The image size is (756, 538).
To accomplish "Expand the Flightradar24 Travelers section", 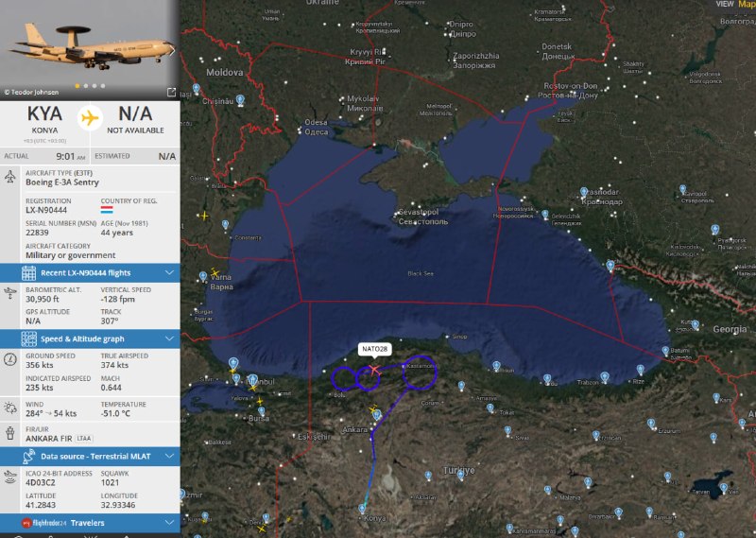I will 169,522.
